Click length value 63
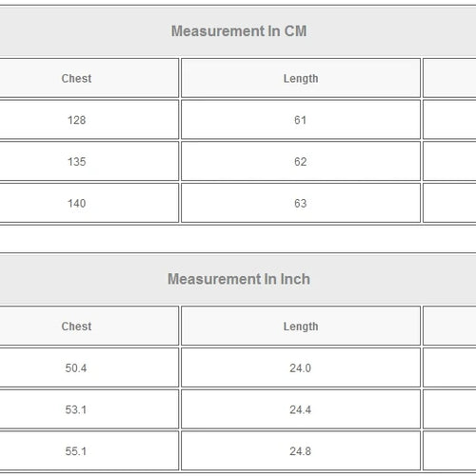Screen dimensions: 476x476 point(300,203)
